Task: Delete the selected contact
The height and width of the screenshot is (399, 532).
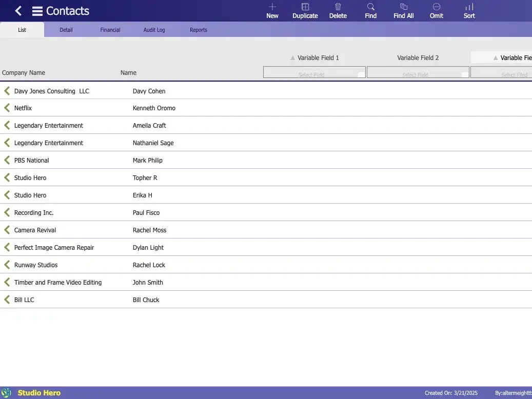Action: click(338, 11)
